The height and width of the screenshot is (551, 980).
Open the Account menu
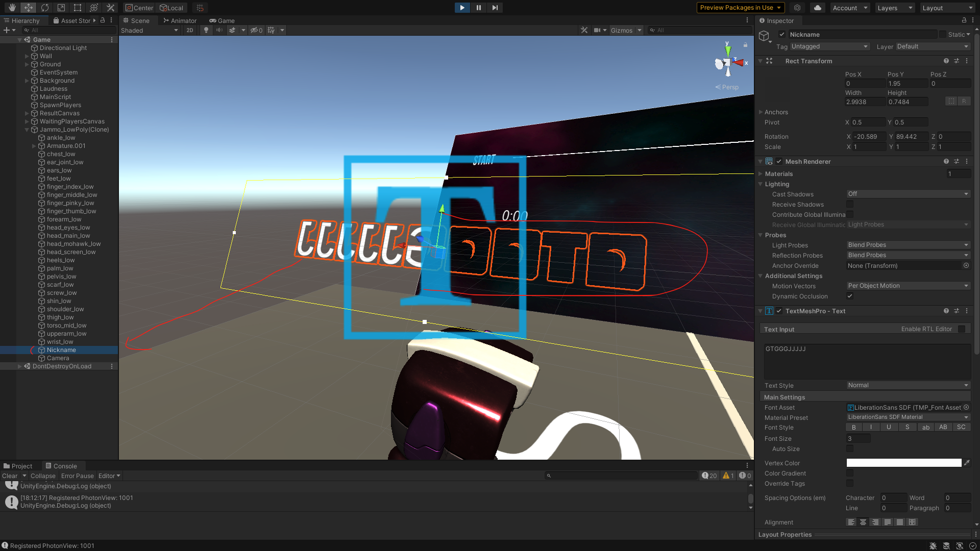point(850,8)
